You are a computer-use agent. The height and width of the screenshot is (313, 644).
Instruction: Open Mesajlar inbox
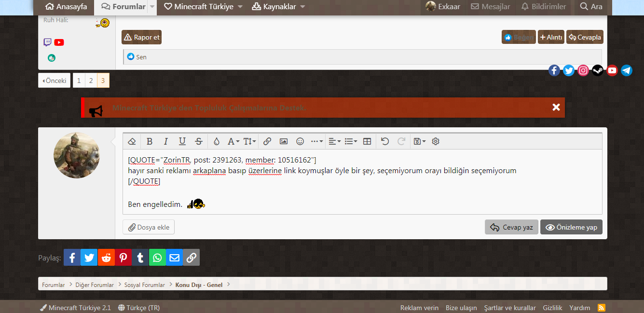tap(491, 7)
